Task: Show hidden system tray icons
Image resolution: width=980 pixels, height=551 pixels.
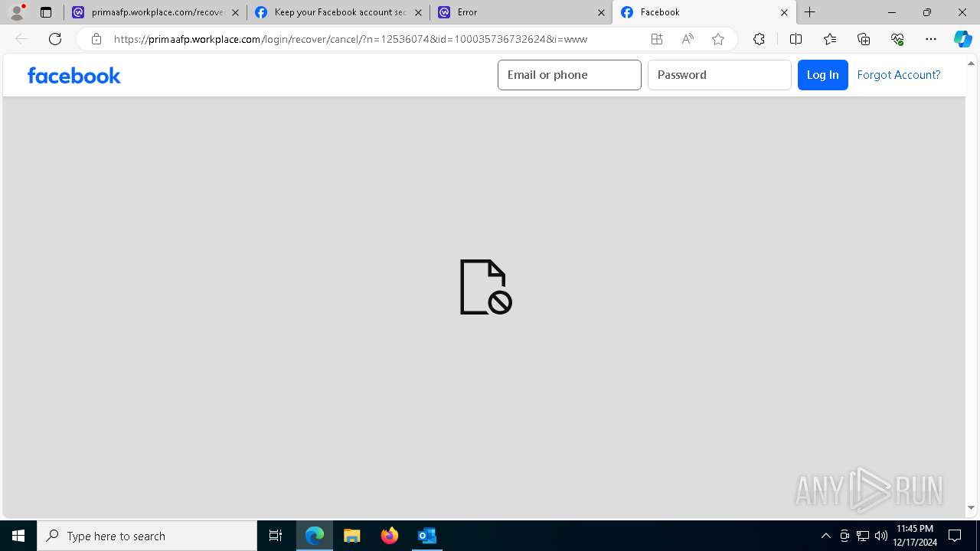Action: click(825, 536)
